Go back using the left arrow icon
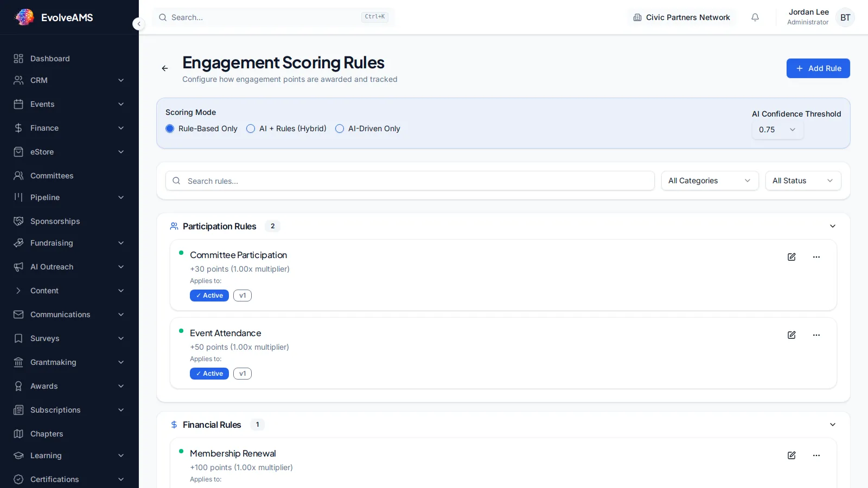 point(165,68)
